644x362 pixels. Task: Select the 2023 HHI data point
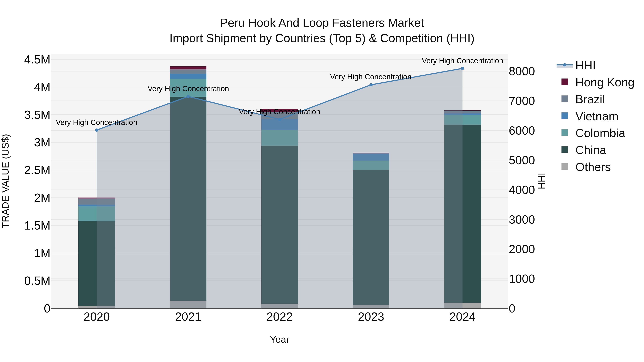tap(371, 85)
